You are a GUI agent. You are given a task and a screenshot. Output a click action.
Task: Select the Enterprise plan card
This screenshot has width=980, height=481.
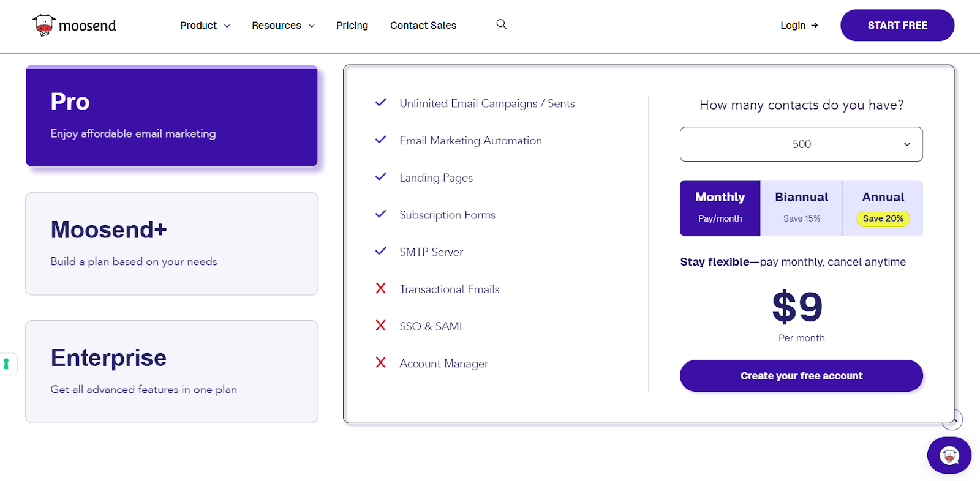[x=171, y=371]
